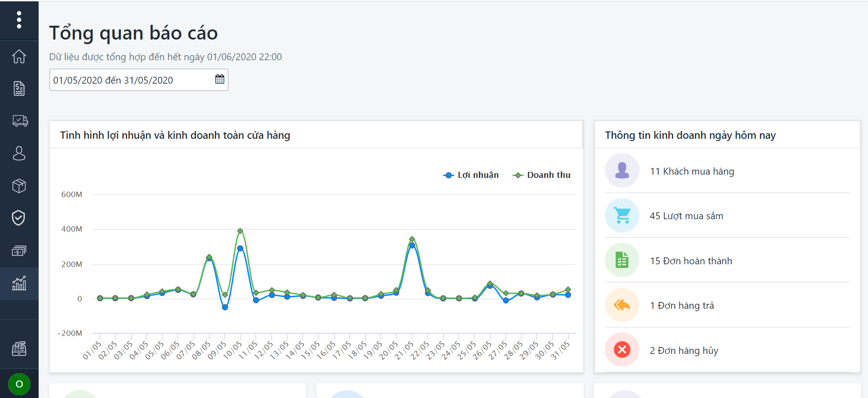The height and width of the screenshot is (398, 868).
Task: Click 'Thông tin kinh doanh ngày hôm nay' header
Action: (690, 135)
